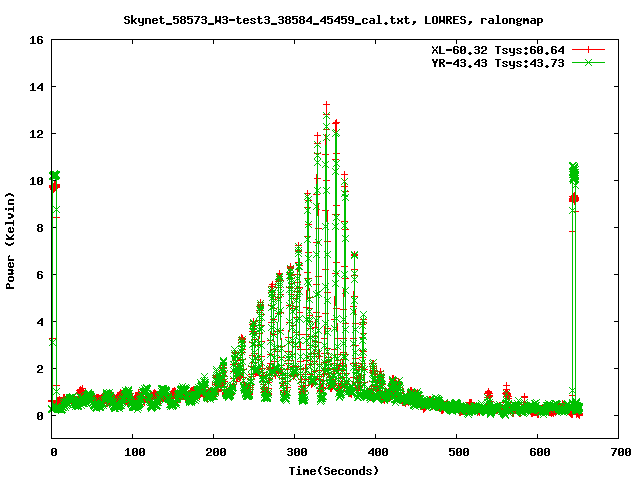This screenshot has height=480, width=640.
Task: Click the plot title Skynet_58573_W3-test3 text
Action: pyautogui.click(x=333, y=20)
